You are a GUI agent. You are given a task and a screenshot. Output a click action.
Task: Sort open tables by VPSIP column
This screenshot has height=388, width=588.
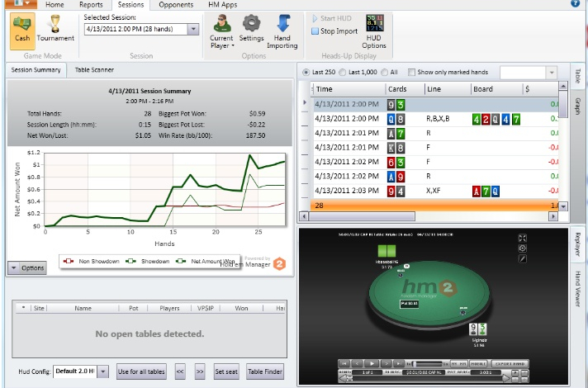(205, 308)
